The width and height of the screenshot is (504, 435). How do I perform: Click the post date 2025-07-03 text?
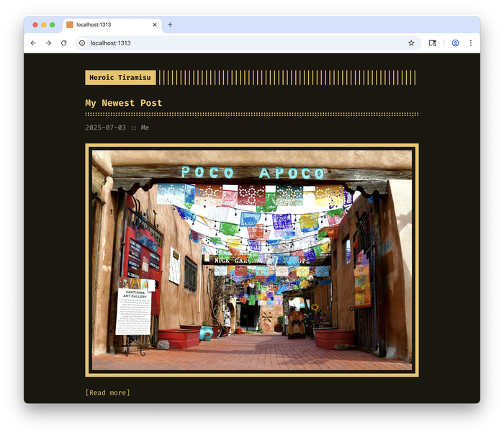[x=105, y=127]
